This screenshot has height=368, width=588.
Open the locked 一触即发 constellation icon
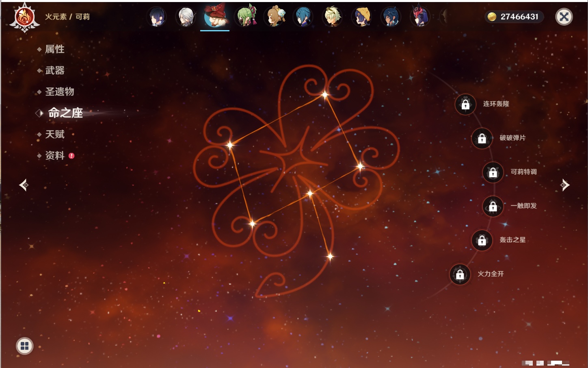point(493,207)
